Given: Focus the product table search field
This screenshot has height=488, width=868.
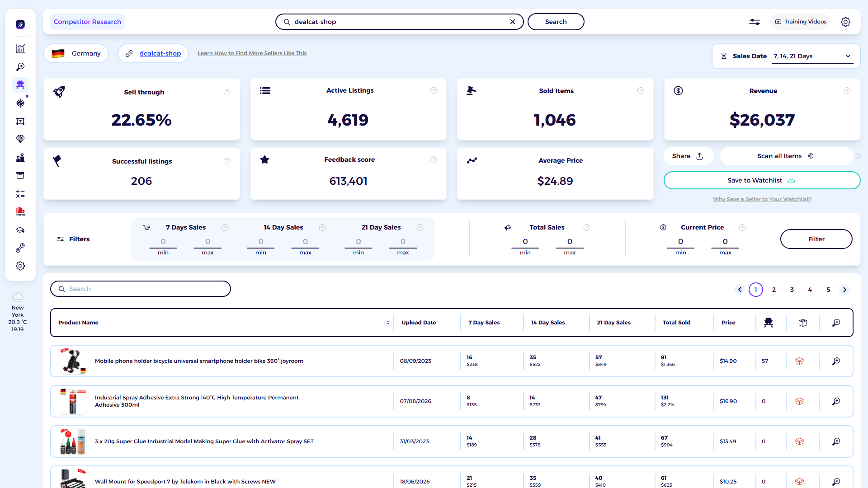Looking at the screenshot, I should 141,289.
